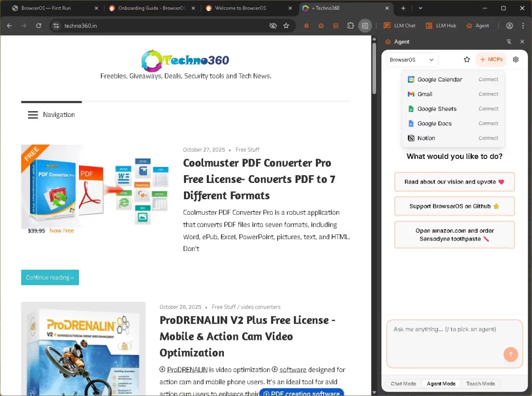Connect the Gmail MCP
This screenshot has height=396, width=532.
coord(488,94)
